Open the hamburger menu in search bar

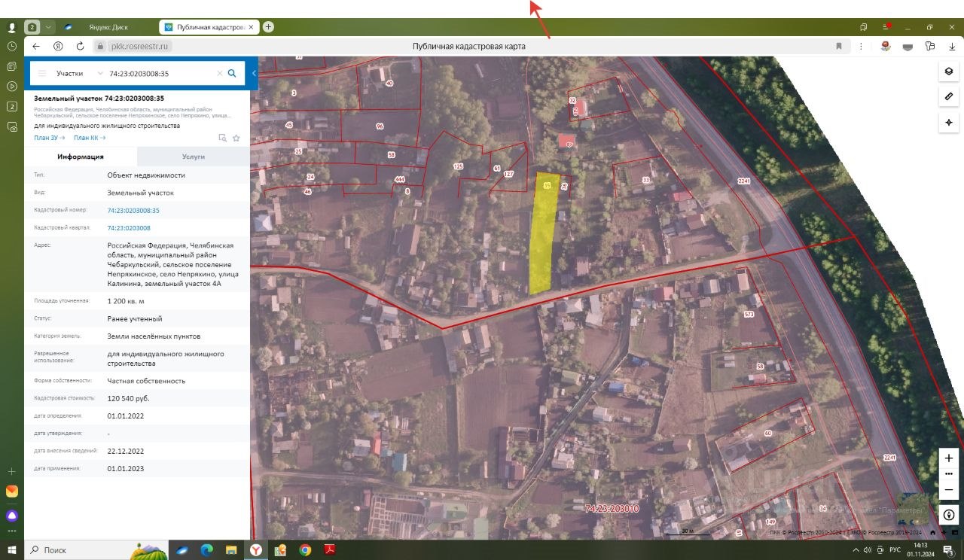point(42,74)
